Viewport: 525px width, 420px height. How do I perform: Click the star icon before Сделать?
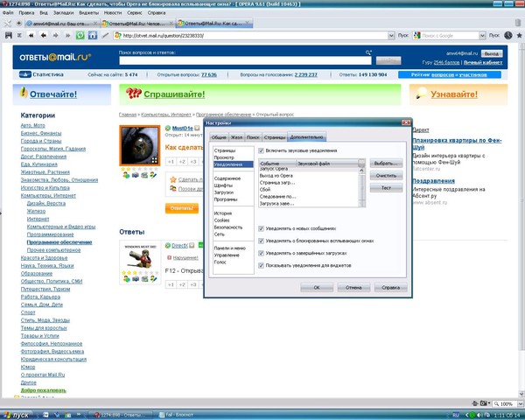172,179
